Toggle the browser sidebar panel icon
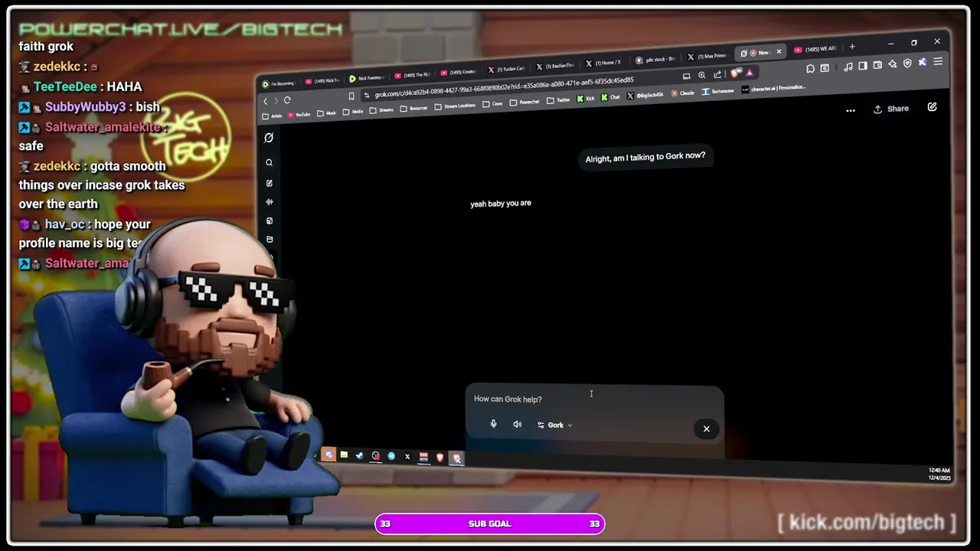This screenshot has height=551, width=980. click(863, 66)
